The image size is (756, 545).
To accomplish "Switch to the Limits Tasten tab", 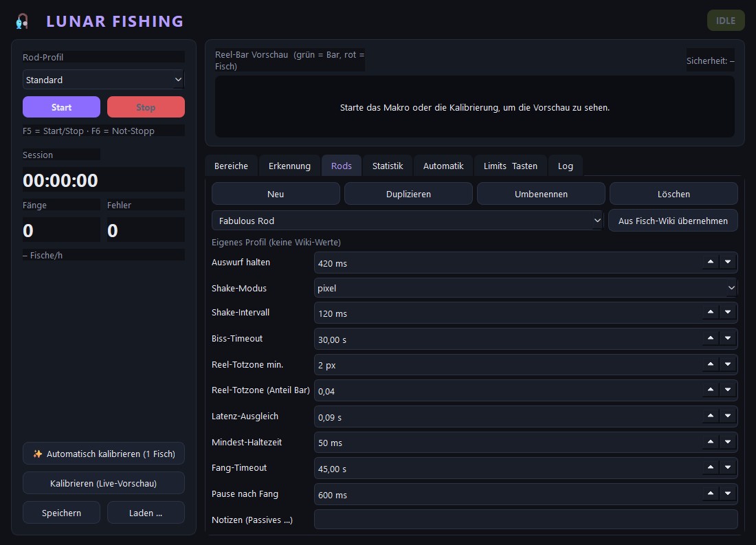I will point(510,166).
